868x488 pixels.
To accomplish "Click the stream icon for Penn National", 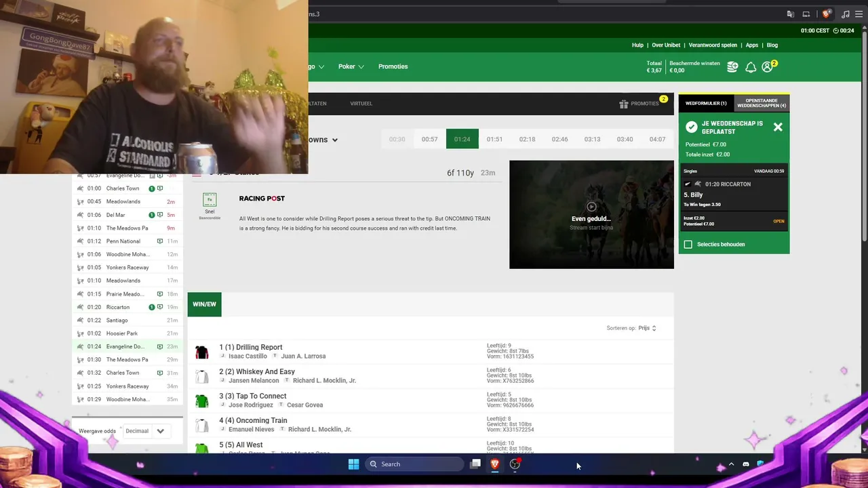I will pyautogui.click(x=160, y=241).
